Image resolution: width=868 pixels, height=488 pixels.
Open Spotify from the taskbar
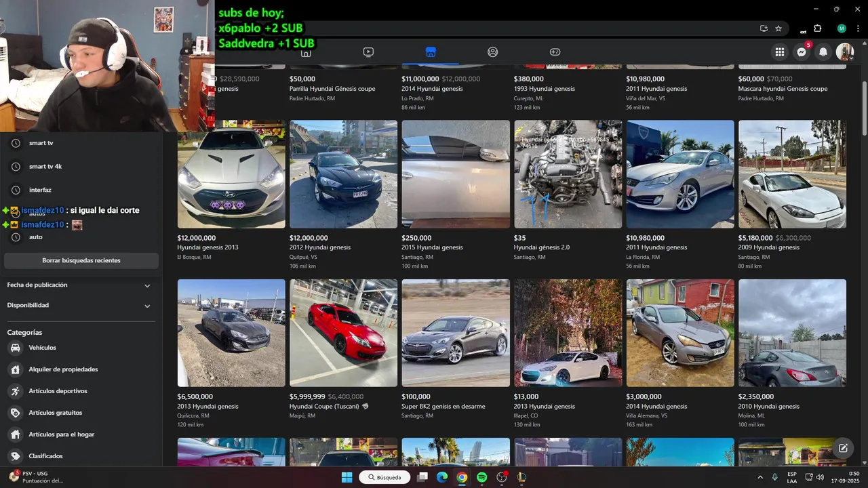pos(481,477)
